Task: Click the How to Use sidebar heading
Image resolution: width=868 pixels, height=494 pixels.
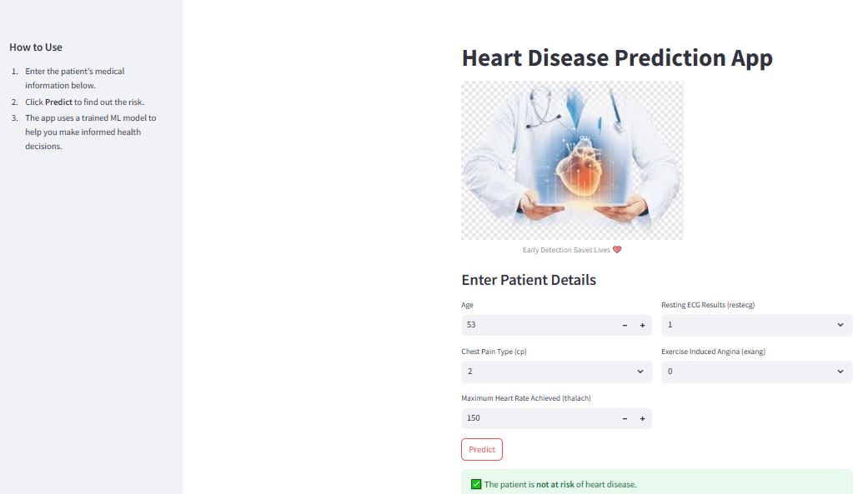Action: tap(36, 47)
